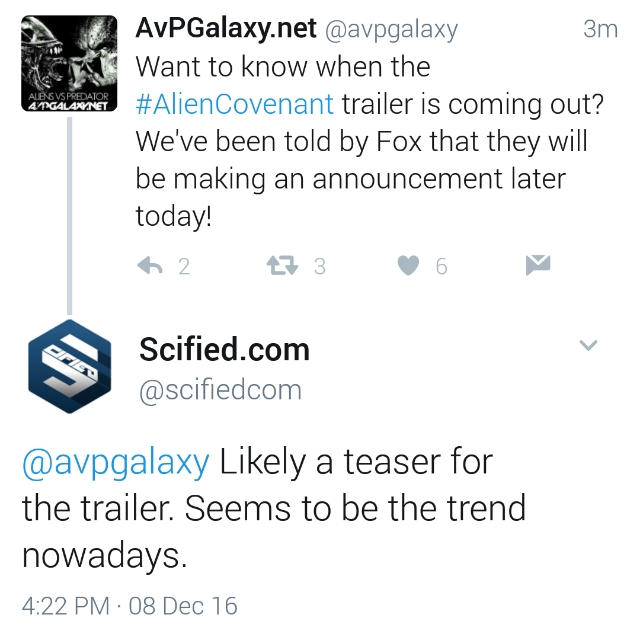Click the 3m timestamp
This screenshot has width=640, height=637.
[x=600, y=30]
